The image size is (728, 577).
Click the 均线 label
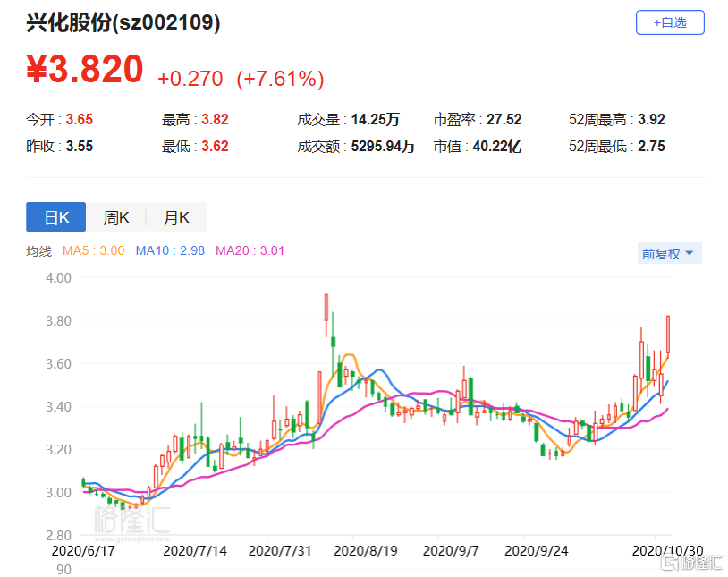point(38,251)
